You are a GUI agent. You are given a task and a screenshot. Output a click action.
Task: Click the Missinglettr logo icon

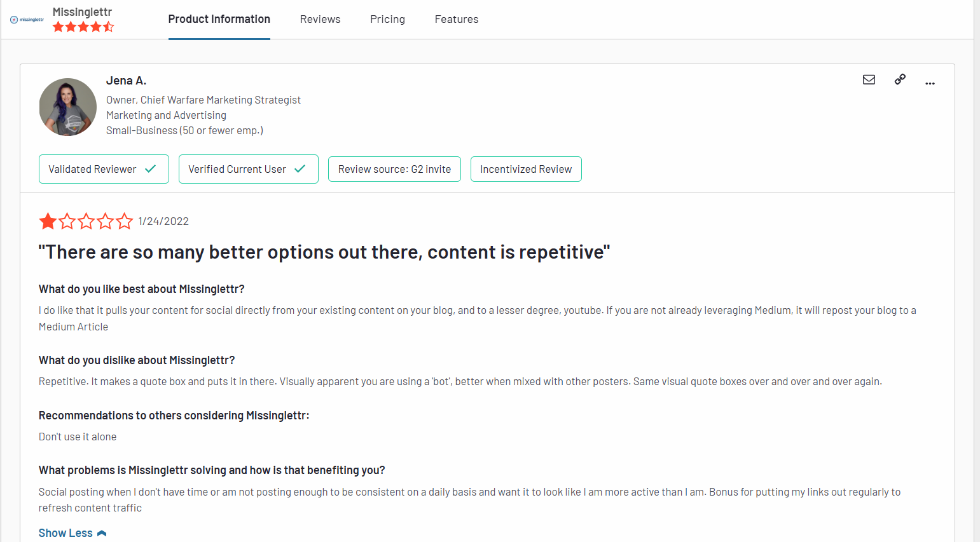click(27, 20)
